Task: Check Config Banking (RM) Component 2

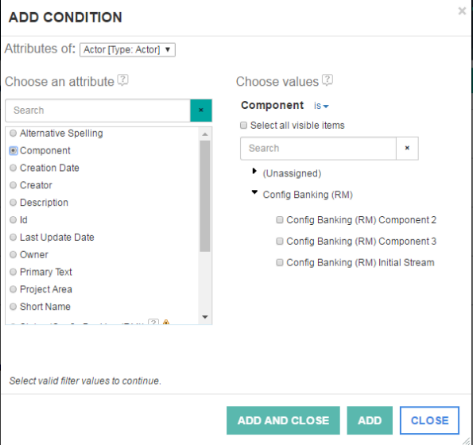Action: pyautogui.click(x=280, y=220)
